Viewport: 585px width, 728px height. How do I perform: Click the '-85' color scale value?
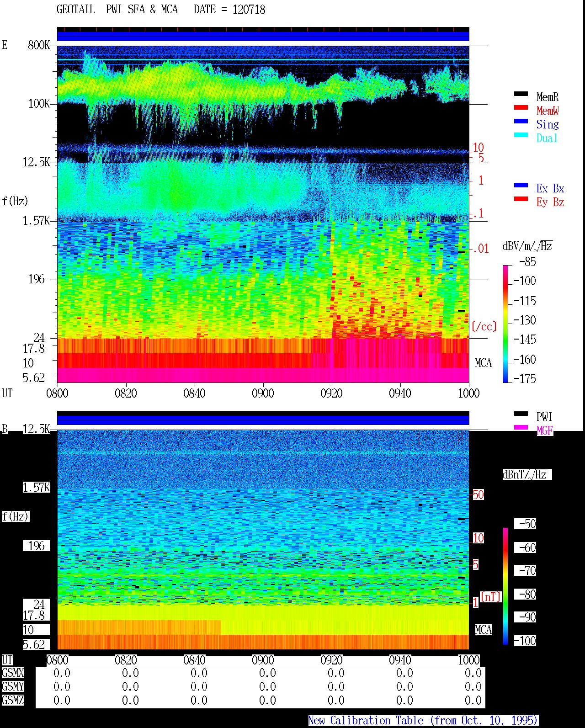[527, 262]
